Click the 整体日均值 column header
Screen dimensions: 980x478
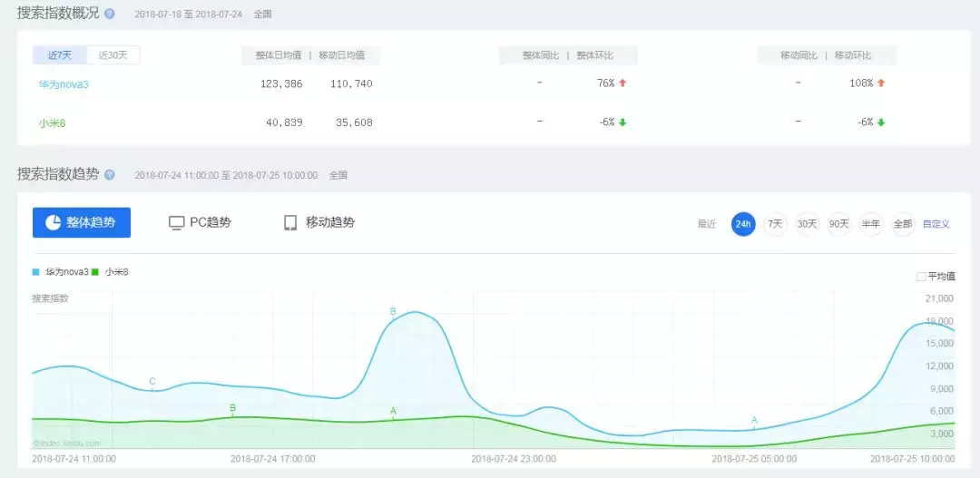point(279,55)
